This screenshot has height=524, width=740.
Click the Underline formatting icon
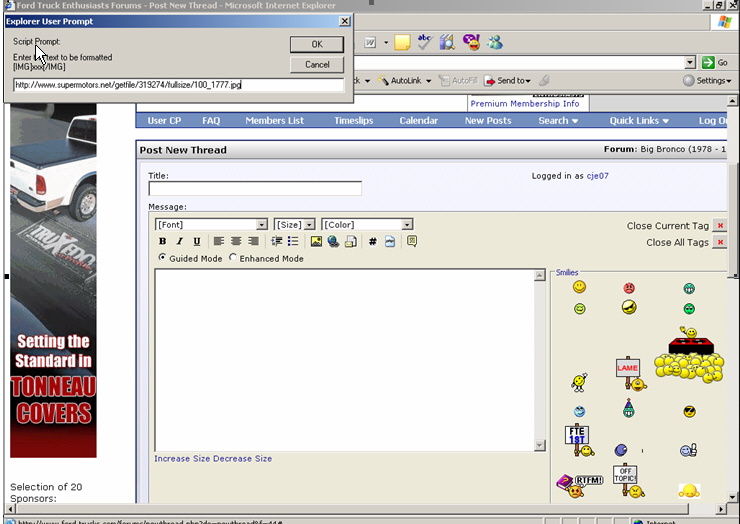(197, 241)
